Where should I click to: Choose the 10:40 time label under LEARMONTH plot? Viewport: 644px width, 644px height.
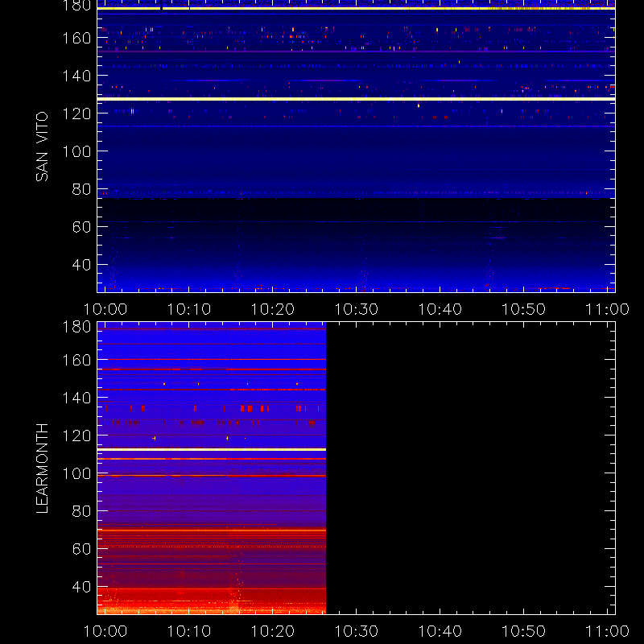click(x=440, y=631)
